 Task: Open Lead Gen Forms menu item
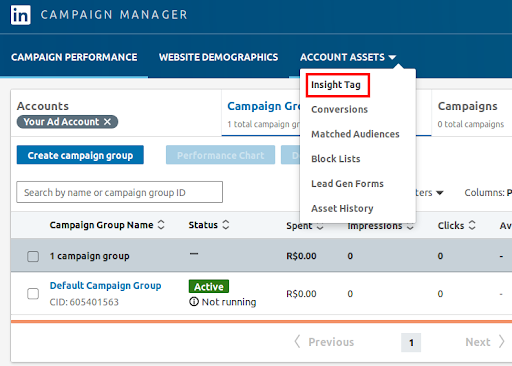[347, 184]
